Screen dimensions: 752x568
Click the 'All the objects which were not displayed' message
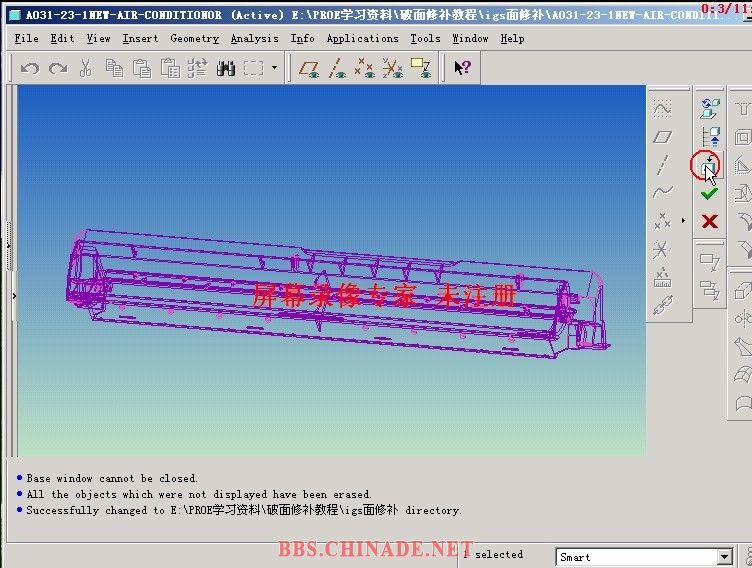tap(199, 494)
